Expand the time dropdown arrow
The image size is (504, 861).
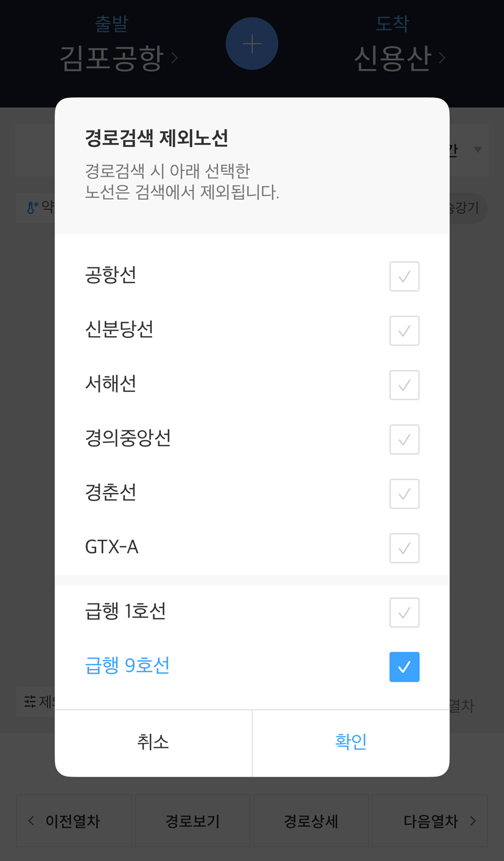point(478,150)
